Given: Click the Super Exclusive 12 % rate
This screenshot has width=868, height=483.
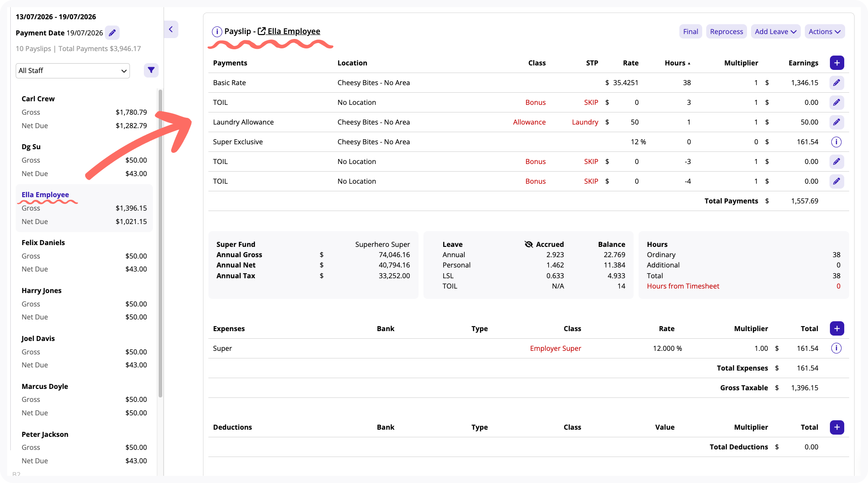Looking at the screenshot, I should 638,142.
